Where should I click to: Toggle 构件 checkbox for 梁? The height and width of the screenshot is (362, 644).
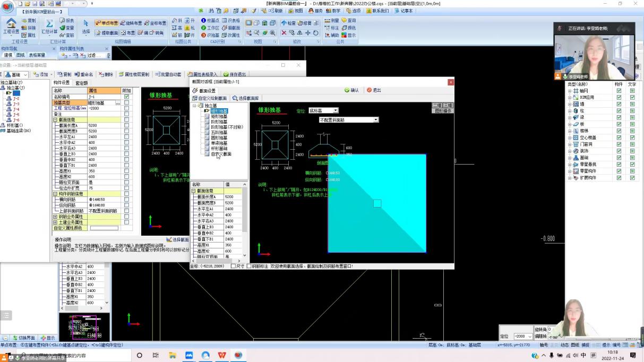tap(619, 117)
